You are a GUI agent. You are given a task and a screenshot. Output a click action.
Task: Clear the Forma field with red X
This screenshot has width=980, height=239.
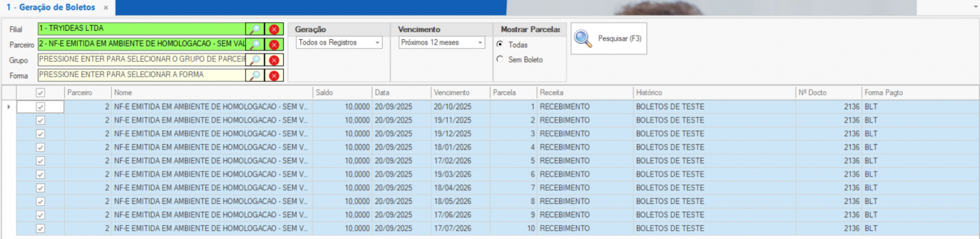pyautogui.click(x=274, y=75)
